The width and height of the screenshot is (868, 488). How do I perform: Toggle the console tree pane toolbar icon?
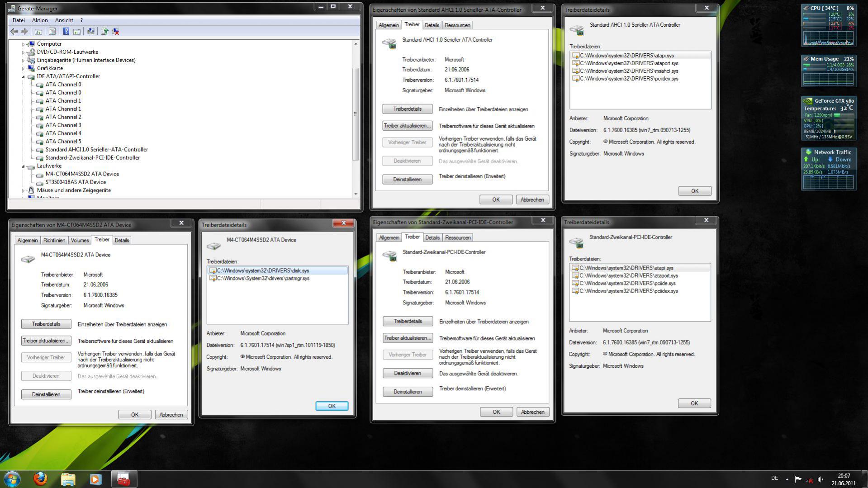pyautogui.click(x=38, y=31)
